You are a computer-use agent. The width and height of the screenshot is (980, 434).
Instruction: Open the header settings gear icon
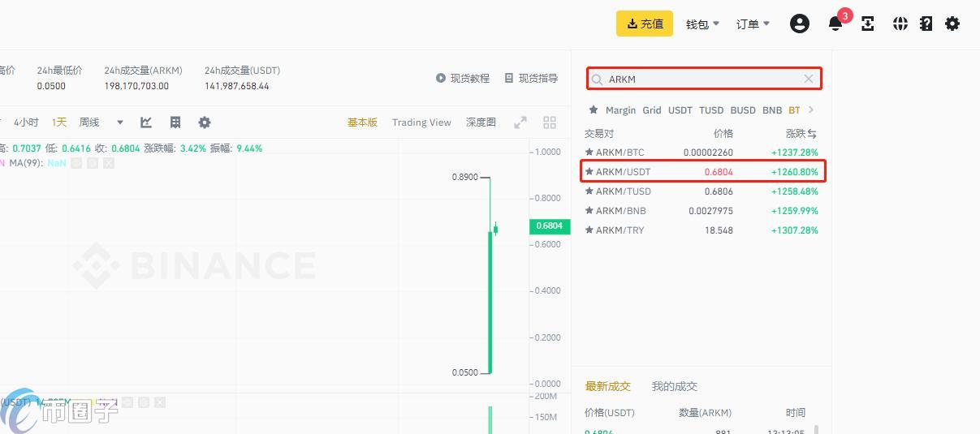(952, 24)
